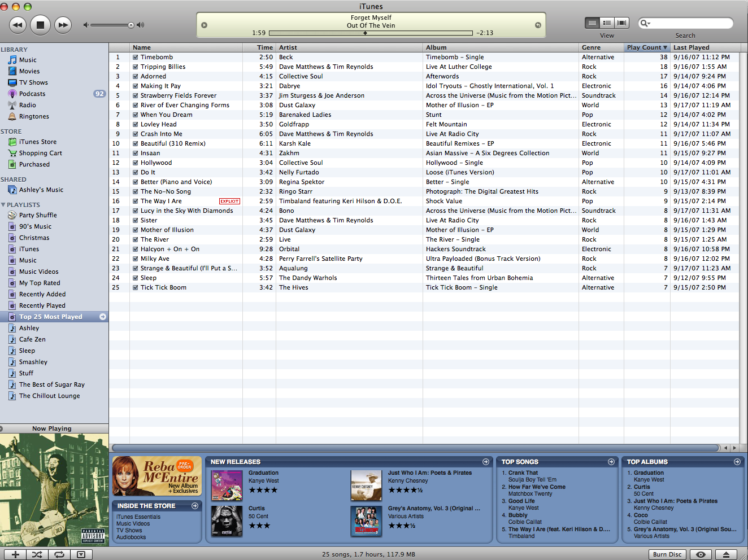The height and width of the screenshot is (560, 748).
Task: Open Audiobooks store link
Action: pos(131,537)
